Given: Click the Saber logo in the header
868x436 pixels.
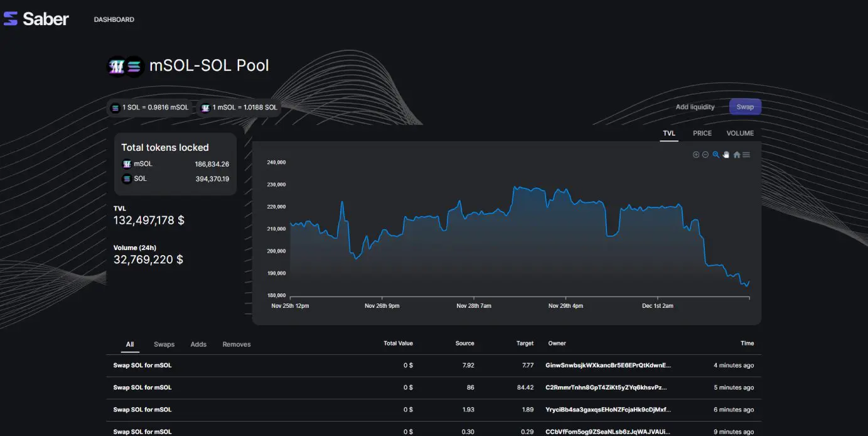Looking at the screenshot, I should 36,19.
